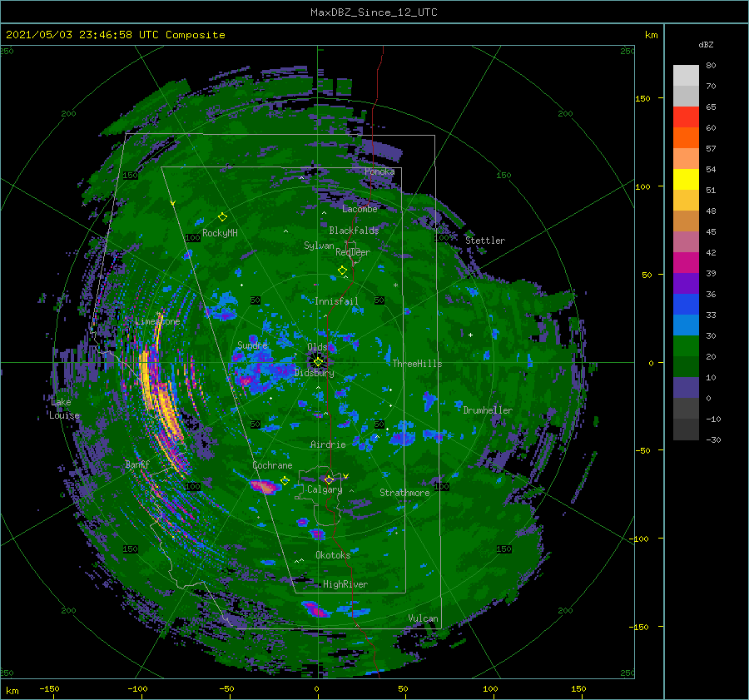This screenshot has height=700, width=749.
Task: Select the slate 0-10 dBZ legend swatch
Action: pos(686,388)
